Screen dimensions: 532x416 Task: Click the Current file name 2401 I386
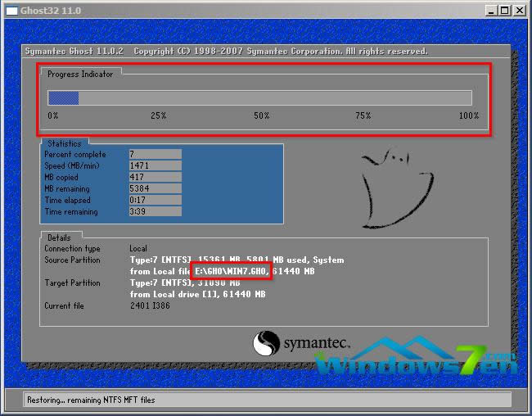(x=151, y=305)
